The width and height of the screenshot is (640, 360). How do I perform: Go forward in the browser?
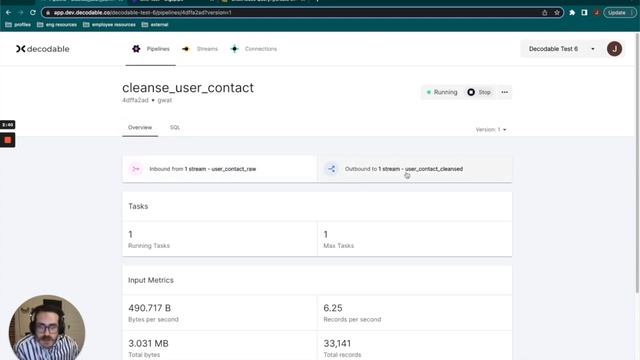pyautogui.click(x=20, y=13)
